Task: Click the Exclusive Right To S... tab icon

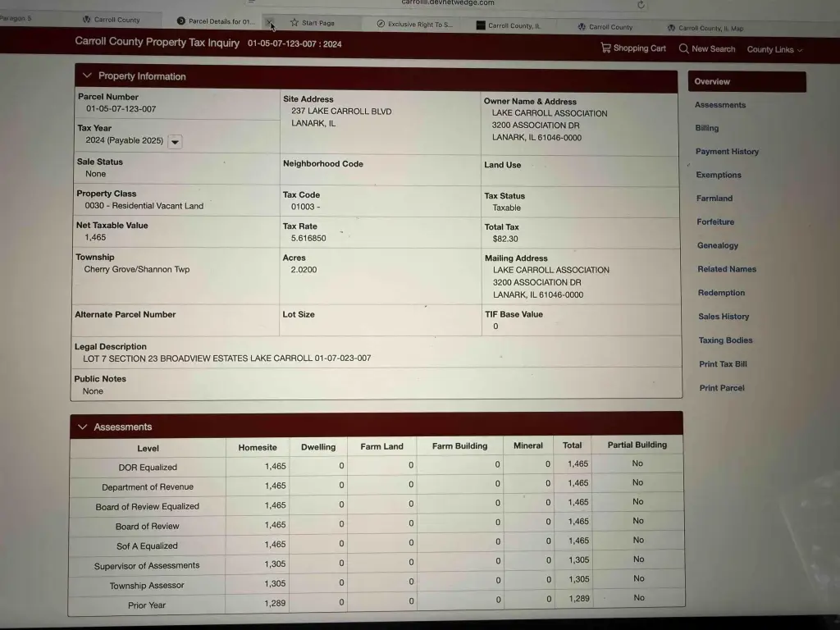Action: coord(381,24)
